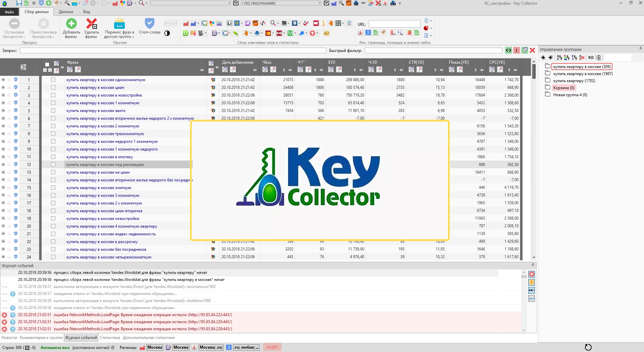
Task: Click the URL input field
Action: [x=394, y=24]
